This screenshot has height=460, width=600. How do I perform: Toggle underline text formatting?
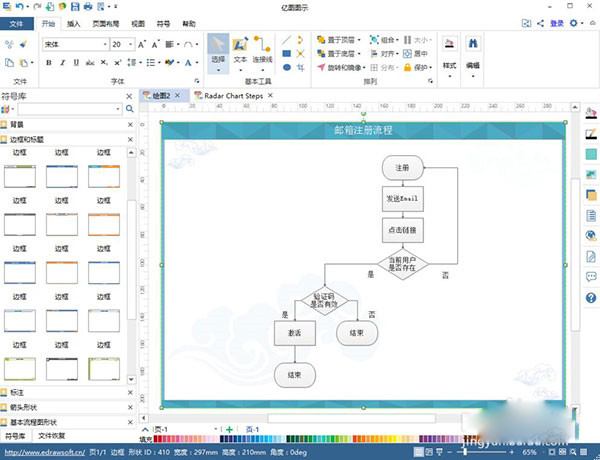(76, 63)
